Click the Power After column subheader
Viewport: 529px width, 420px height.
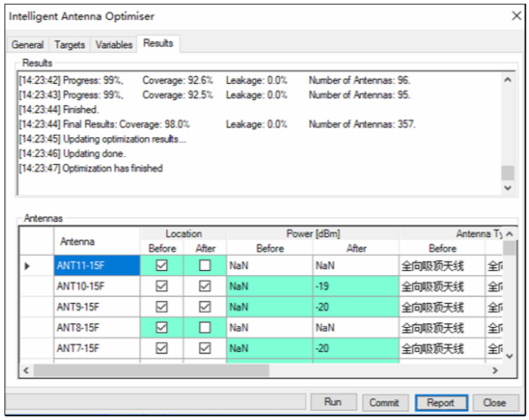(356, 248)
